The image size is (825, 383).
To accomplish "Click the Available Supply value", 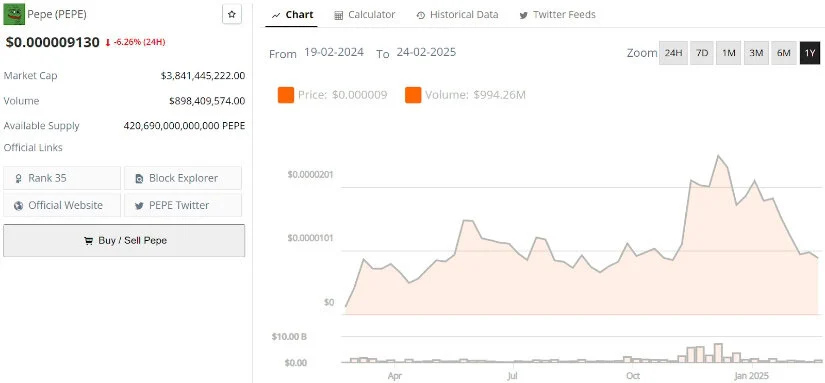I will coord(184,126).
